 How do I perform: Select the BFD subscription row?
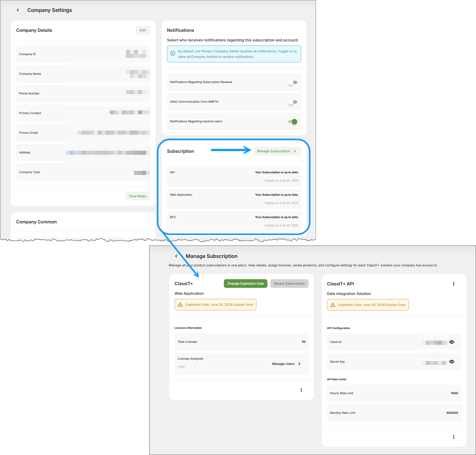point(234,221)
